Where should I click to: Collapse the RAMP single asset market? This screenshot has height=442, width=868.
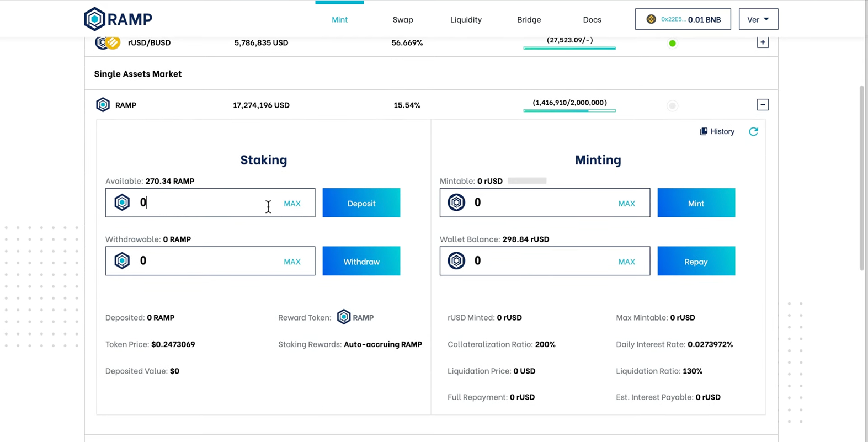[x=762, y=104]
